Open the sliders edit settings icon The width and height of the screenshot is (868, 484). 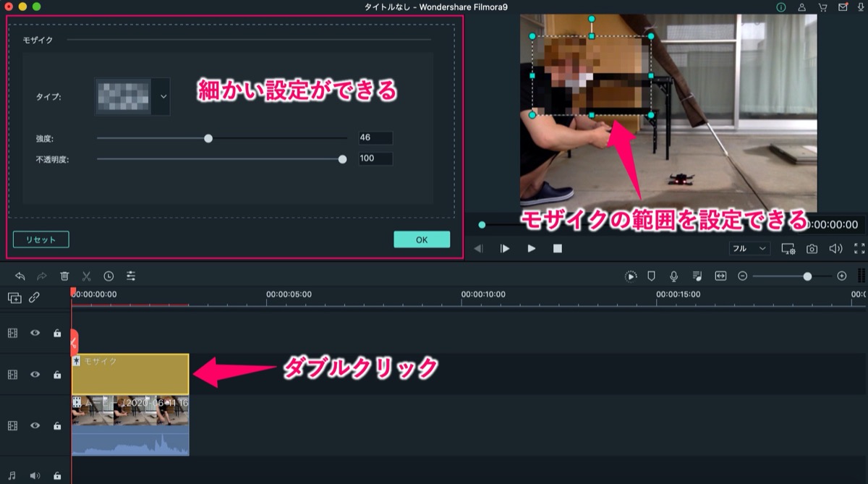coord(131,276)
